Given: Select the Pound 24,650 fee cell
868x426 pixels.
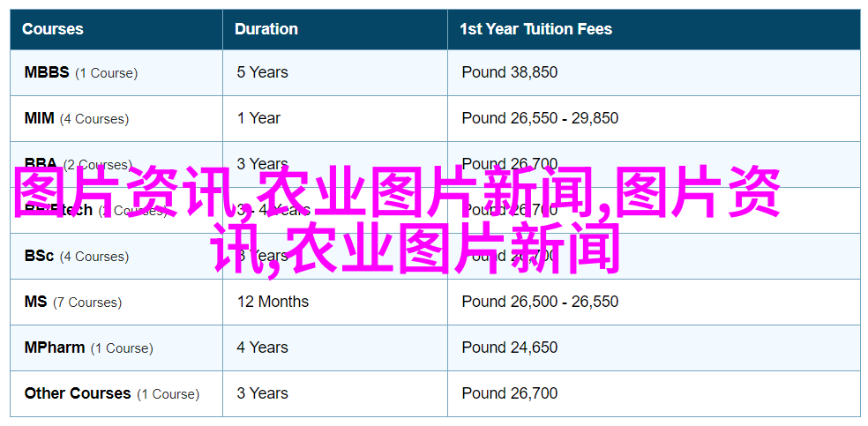Looking at the screenshot, I should (x=510, y=348).
